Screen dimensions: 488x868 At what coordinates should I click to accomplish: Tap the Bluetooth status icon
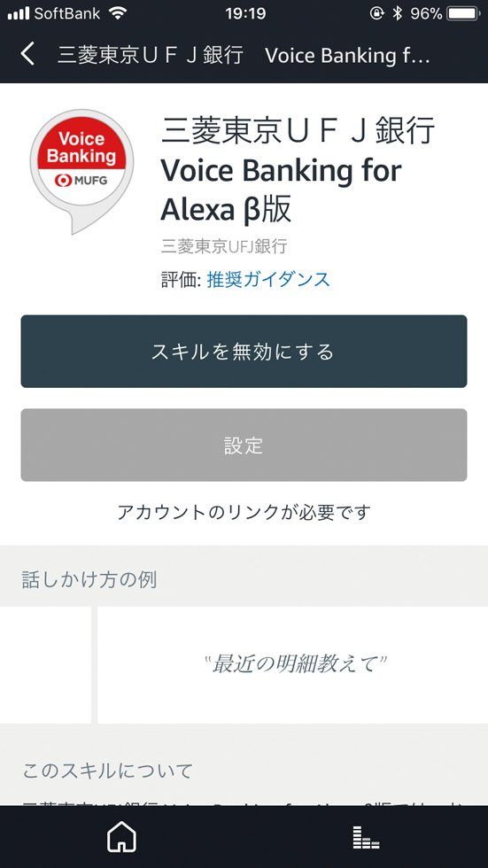pos(397,13)
